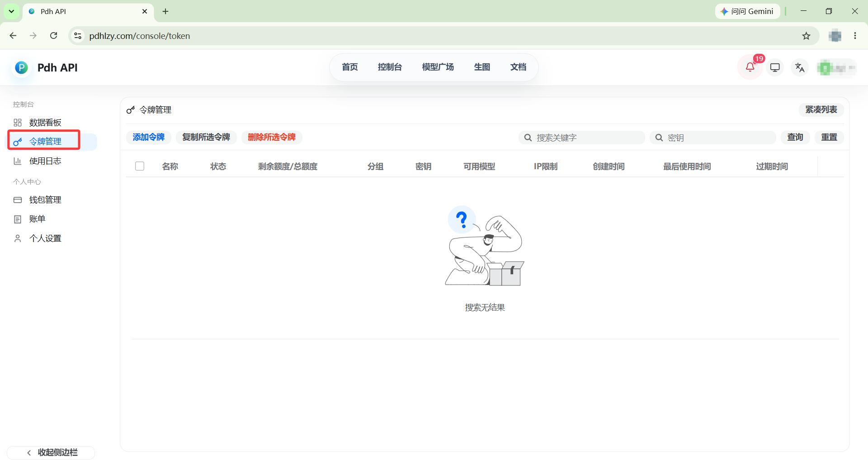Screen dimensions: 868x466
Task: Bookmark this page with the star icon
Action: click(x=806, y=36)
